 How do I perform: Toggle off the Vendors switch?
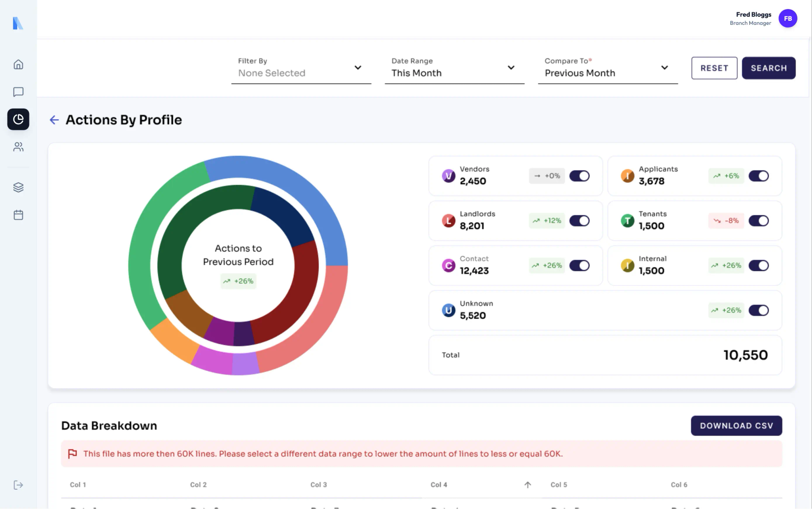(x=580, y=176)
